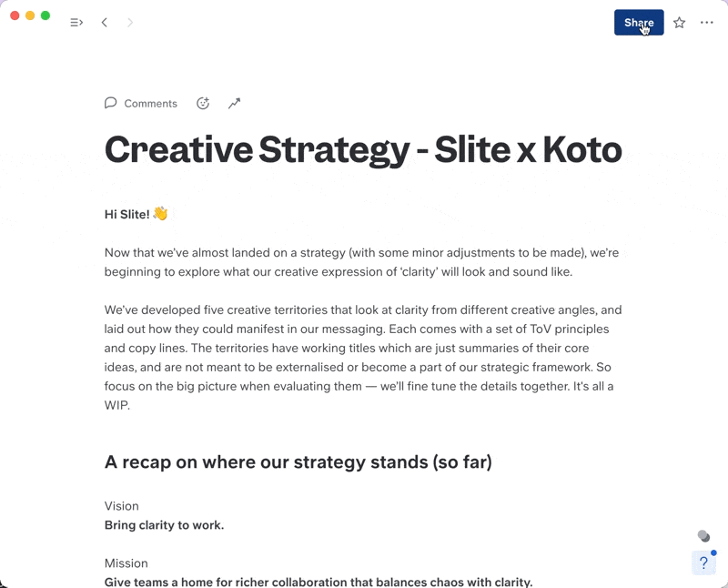Open the gray chat bubble widget

(x=703, y=536)
